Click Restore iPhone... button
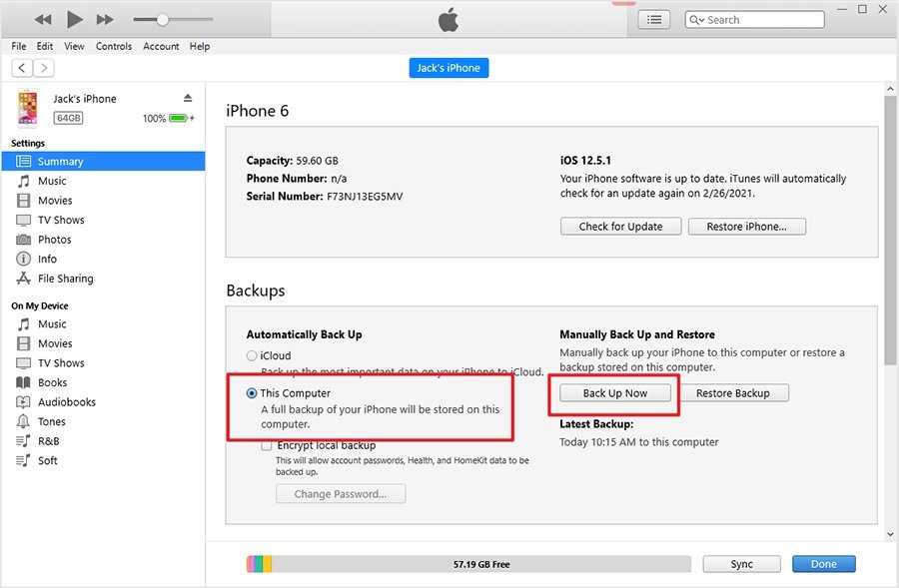The width and height of the screenshot is (899, 588). pos(746,227)
